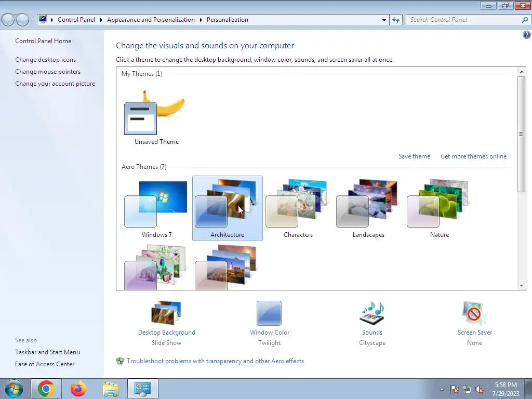Image resolution: width=532 pixels, height=399 pixels.
Task: Open address bar history dropdown arrow
Action: point(384,20)
